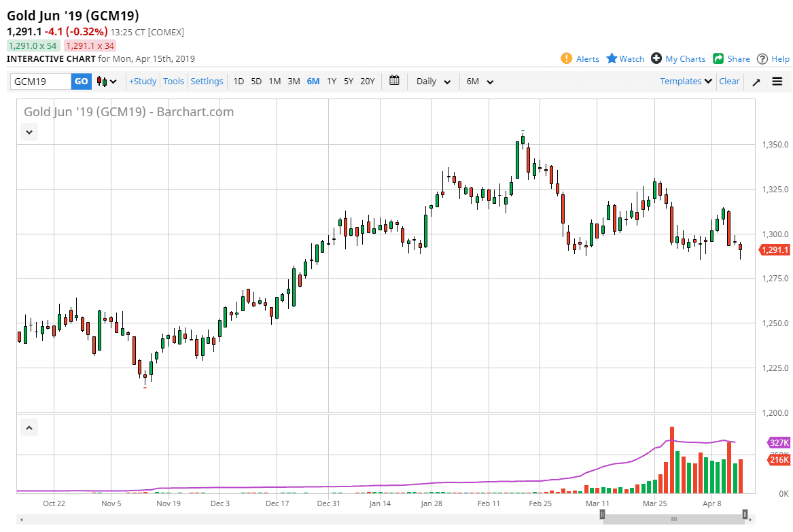Open the calendar date range picker
Viewport: 793px width, 532px height.
pyautogui.click(x=394, y=81)
